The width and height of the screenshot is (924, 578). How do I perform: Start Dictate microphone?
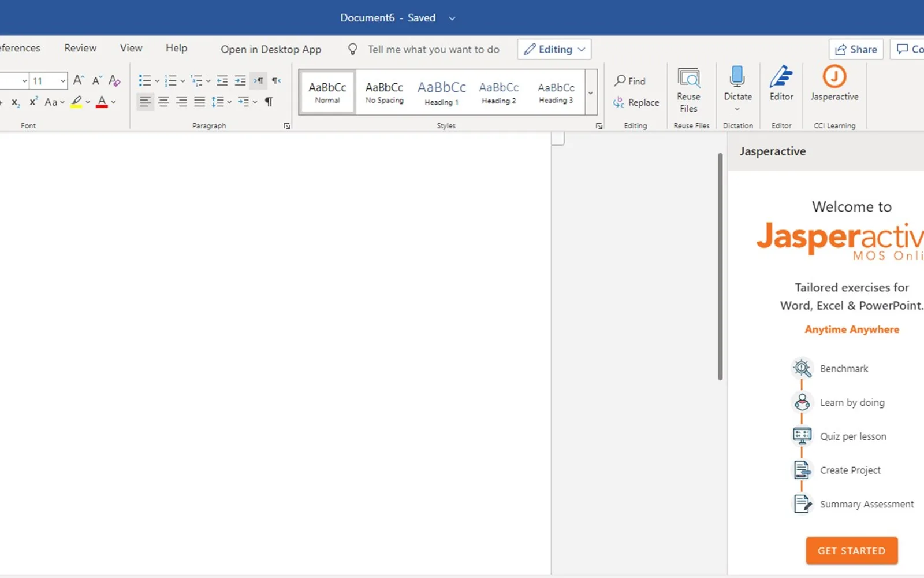tap(737, 84)
